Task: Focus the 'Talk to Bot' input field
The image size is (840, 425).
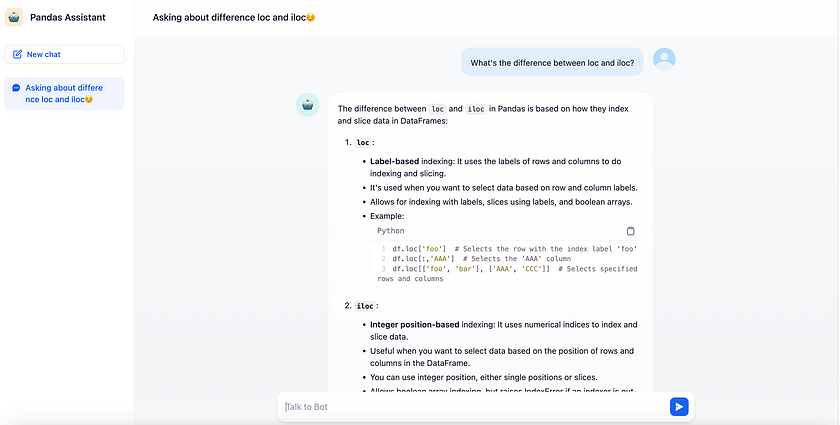Action: click(x=474, y=407)
